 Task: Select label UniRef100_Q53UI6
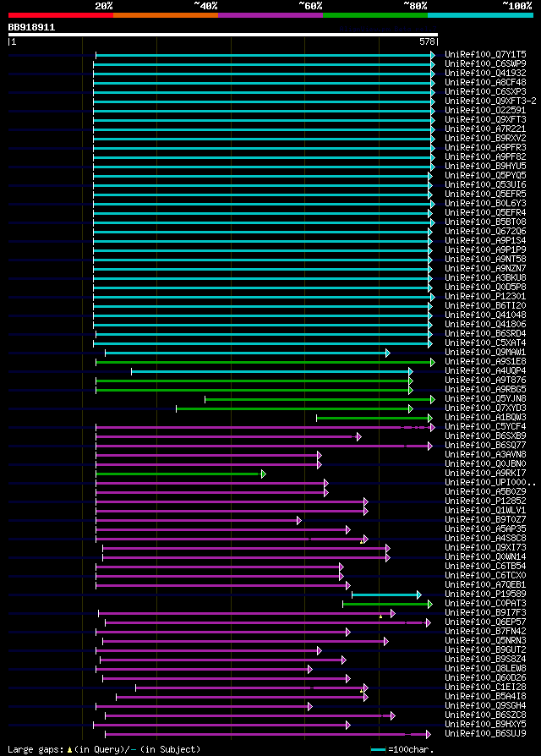tap(485, 185)
